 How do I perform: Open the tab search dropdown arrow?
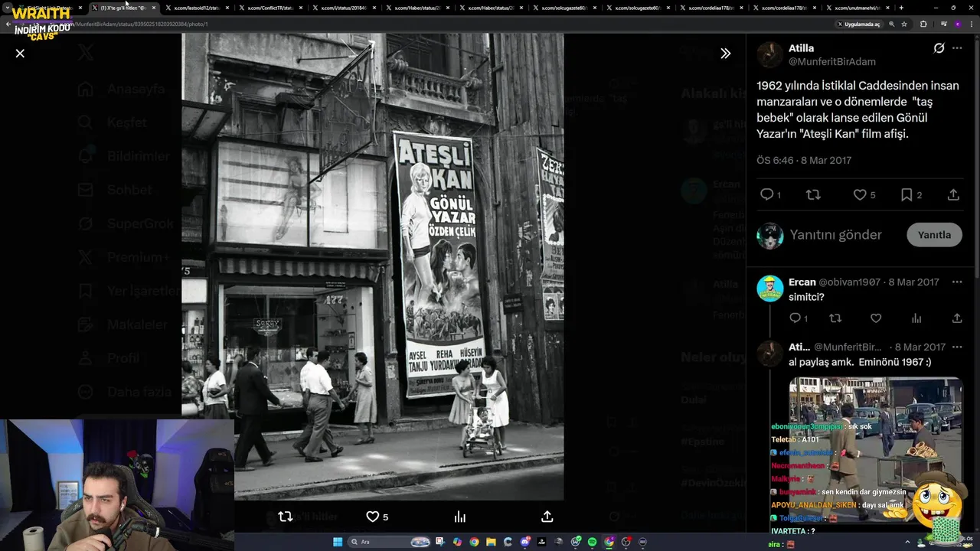[6, 8]
